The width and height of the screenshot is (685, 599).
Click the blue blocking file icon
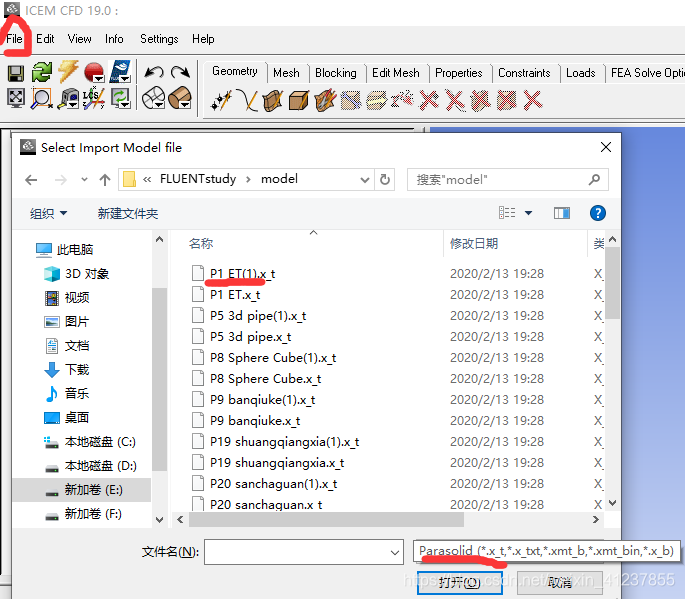(120, 71)
